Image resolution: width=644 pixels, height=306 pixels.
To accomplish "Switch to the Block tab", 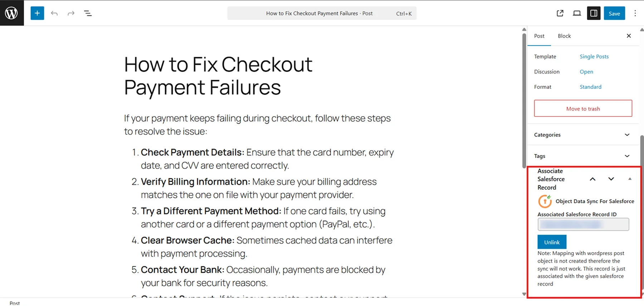I will (564, 36).
